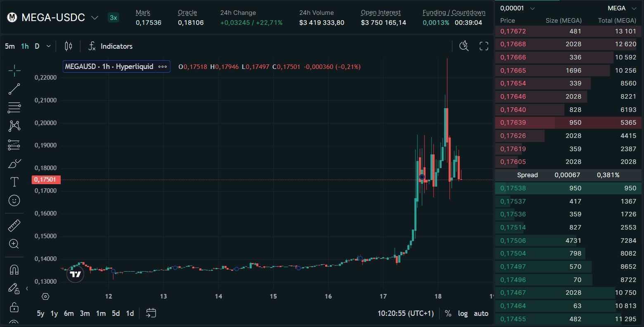Screen dimensions: 644x327
Task: Open the MEGA-USDC pair selector
Action: point(60,17)
